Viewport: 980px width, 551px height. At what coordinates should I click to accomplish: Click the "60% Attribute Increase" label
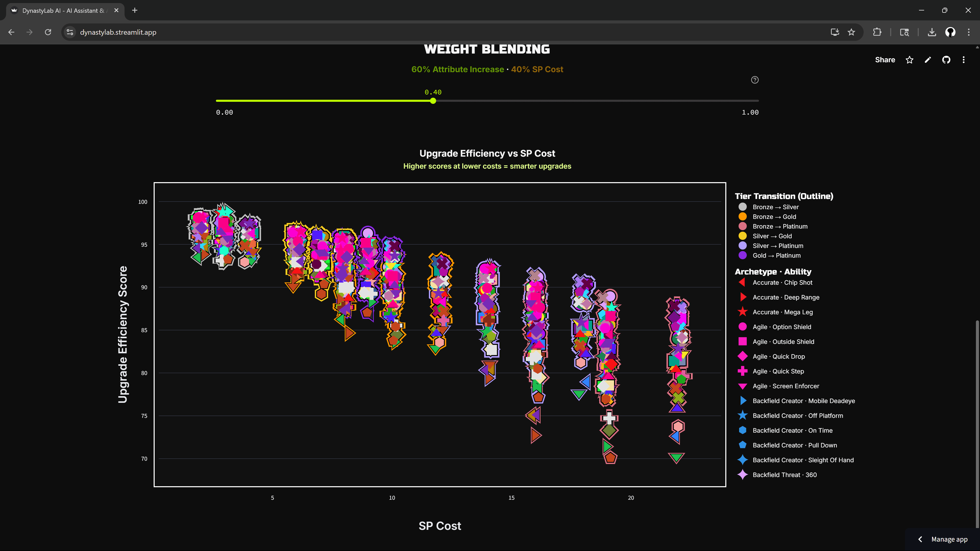458,69
